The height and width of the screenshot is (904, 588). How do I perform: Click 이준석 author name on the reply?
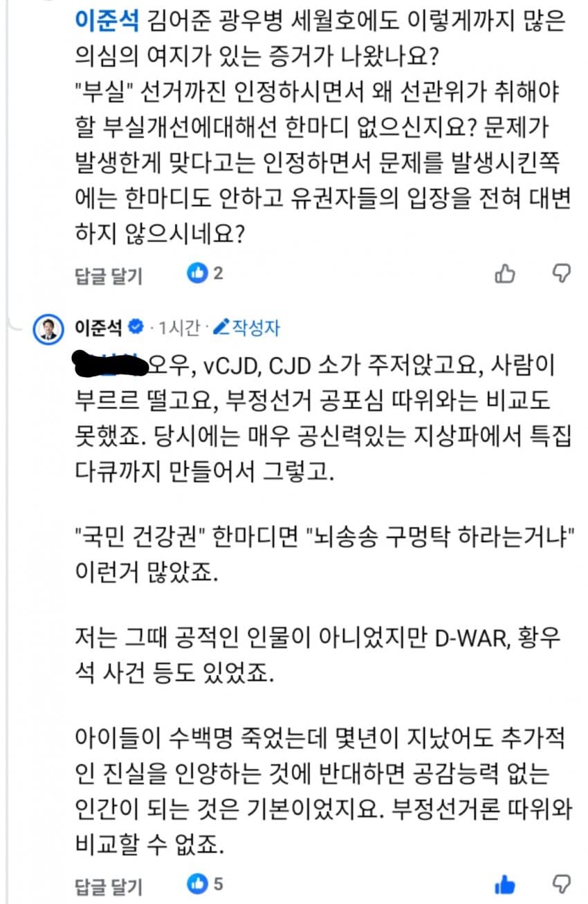100,326
